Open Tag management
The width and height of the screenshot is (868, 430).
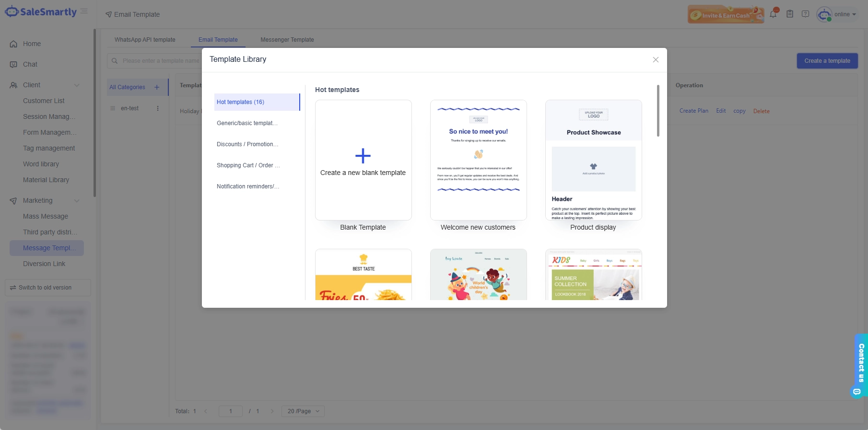coord(49,148)
